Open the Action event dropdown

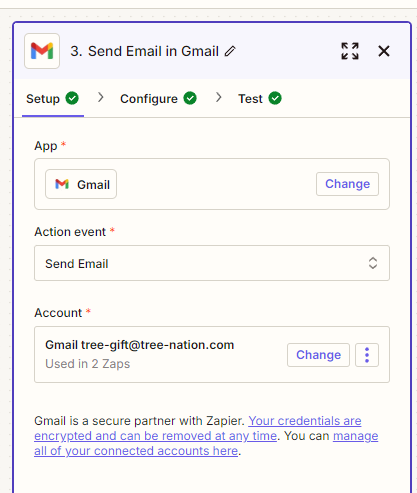tap(212, 263)
